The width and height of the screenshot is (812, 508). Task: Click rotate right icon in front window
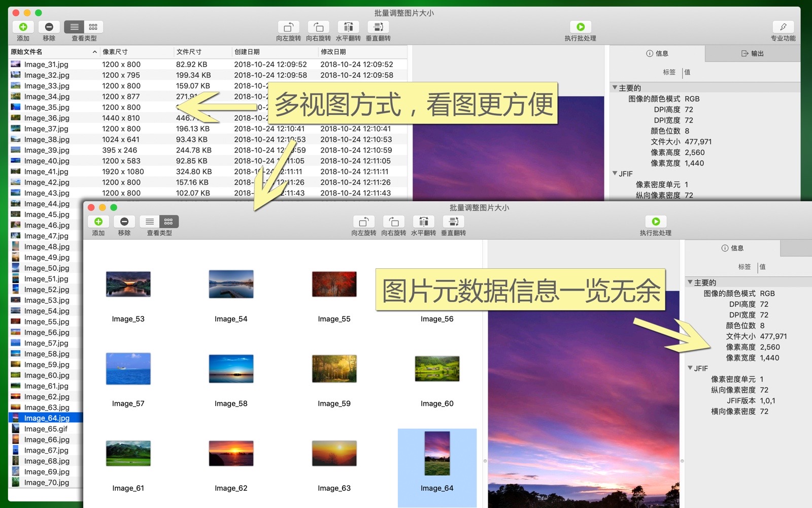pos(394,222)
